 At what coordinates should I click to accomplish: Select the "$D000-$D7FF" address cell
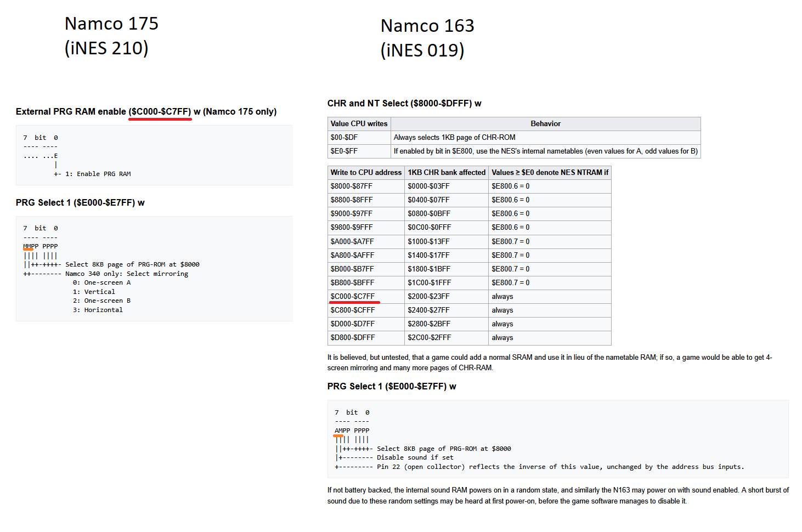click(x=366, y=324)
